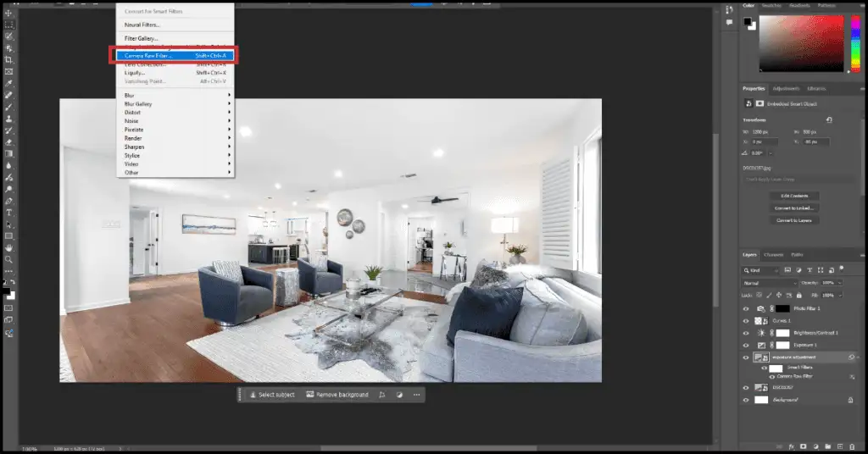Reset transform icon in Properties panel

[829, 119]
